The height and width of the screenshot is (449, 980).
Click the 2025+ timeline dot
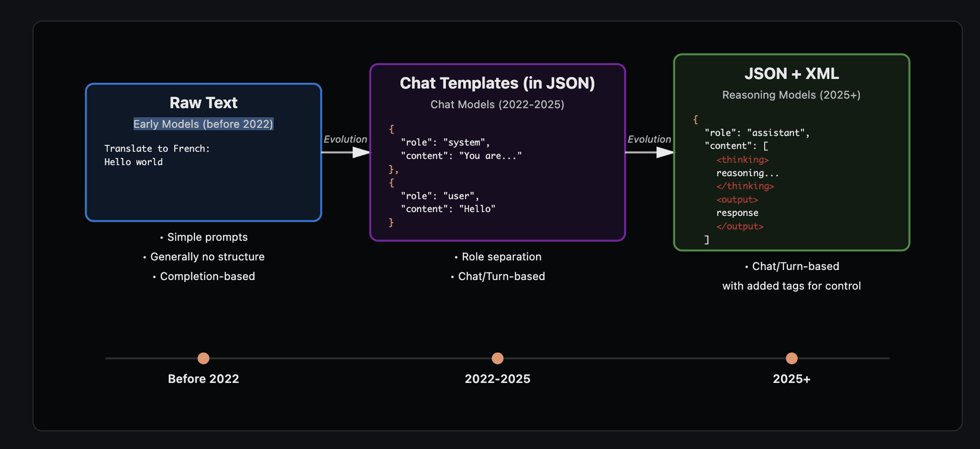[x=791, y=358]
